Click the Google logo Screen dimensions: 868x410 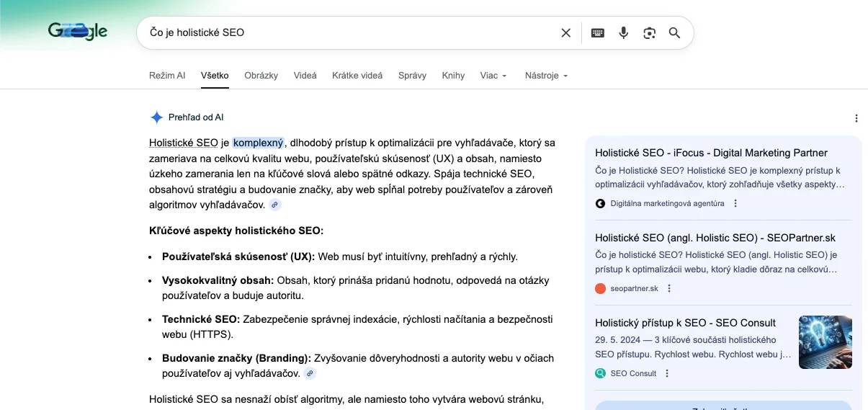[x=78, y=31]
